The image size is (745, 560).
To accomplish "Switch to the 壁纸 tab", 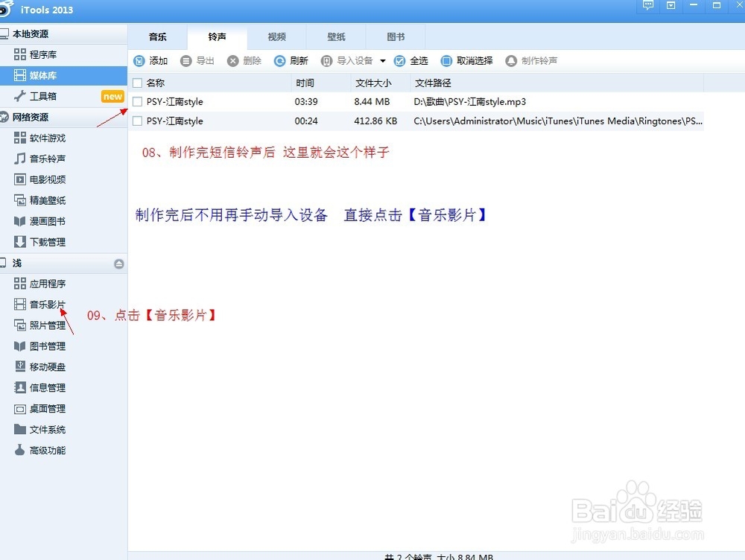I will (x=337, y=36).
